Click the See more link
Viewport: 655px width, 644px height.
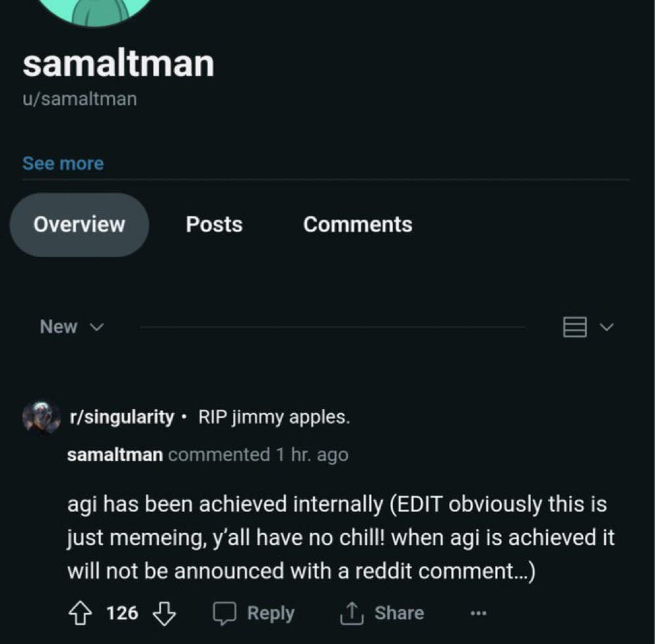pos(63,163)
